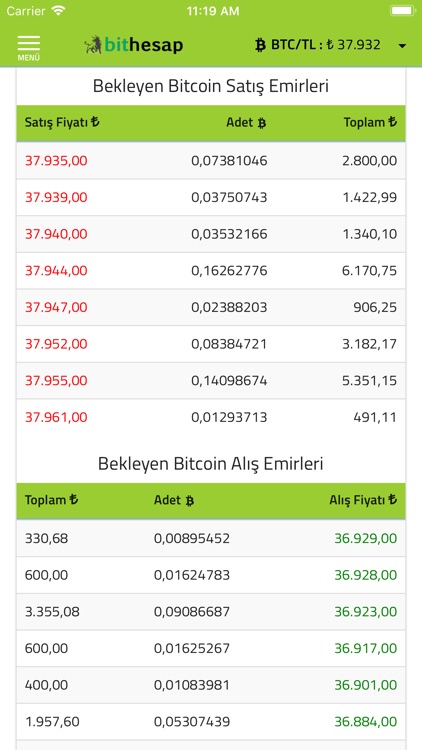Select sell price 37.947,00

click(56, 307)
